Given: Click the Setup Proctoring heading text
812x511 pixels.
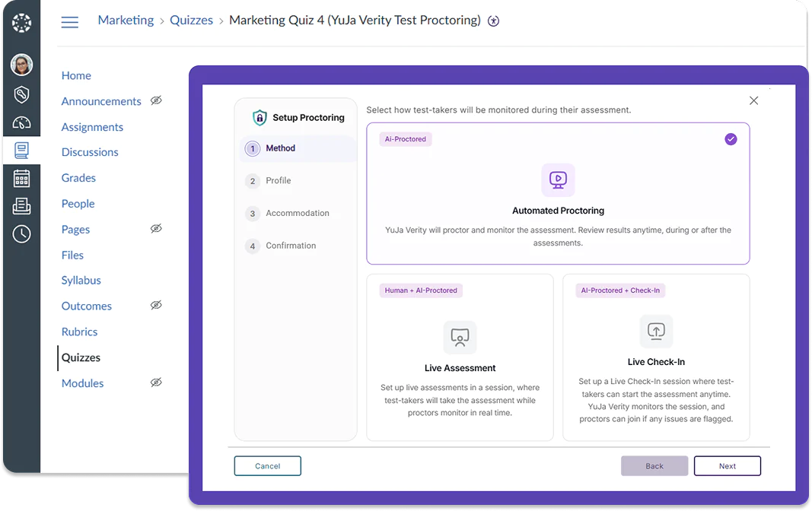Looking at the screenshot, I should pos(309,118).
